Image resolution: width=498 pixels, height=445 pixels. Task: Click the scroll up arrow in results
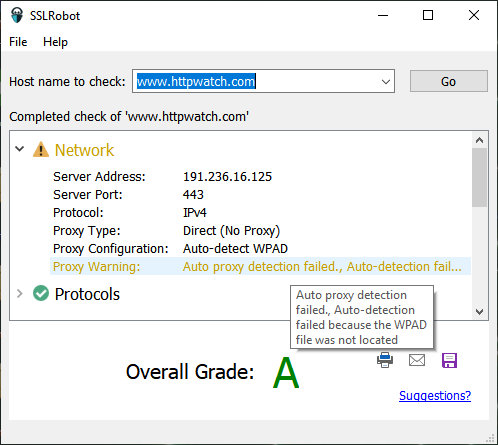pos(479,140)
